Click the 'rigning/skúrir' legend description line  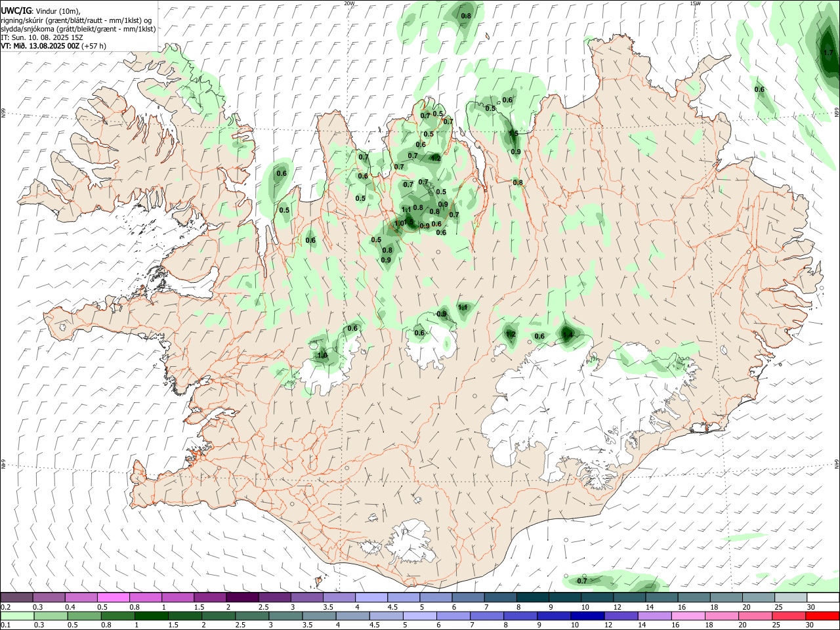[x=77, y=20]
